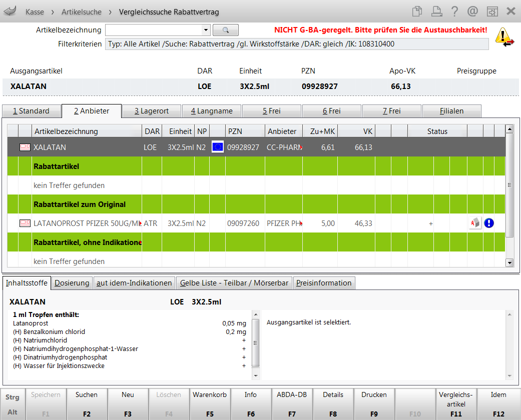Switch to the 1 Standard tab
The height and width of the screenshot is (420, 521).
coord(31,111)
